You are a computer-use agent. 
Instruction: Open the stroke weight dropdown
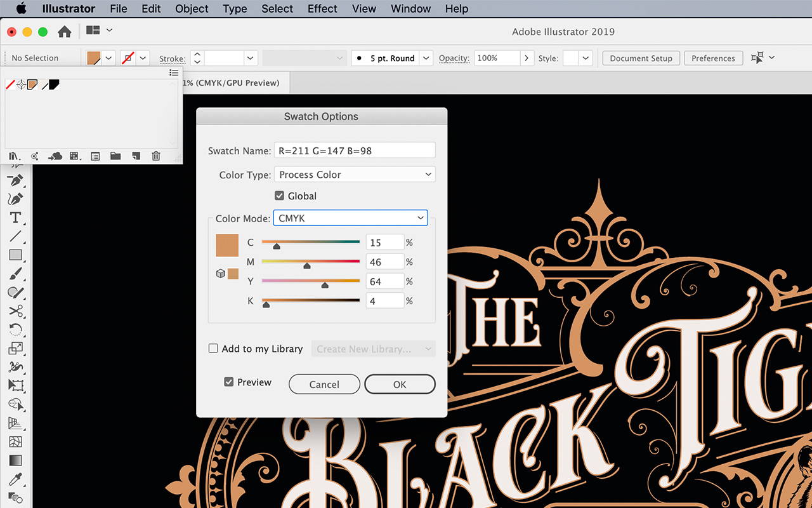click(x=251, y=58)
